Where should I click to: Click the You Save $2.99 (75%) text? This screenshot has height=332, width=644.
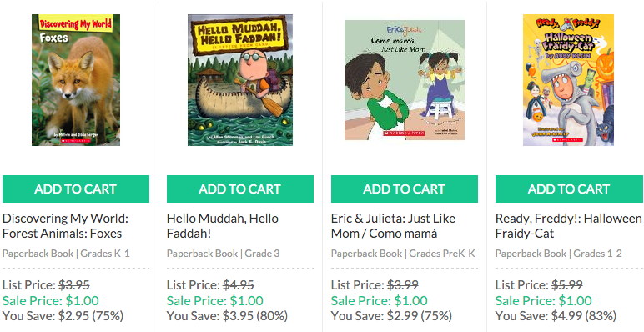click(391, 316)
